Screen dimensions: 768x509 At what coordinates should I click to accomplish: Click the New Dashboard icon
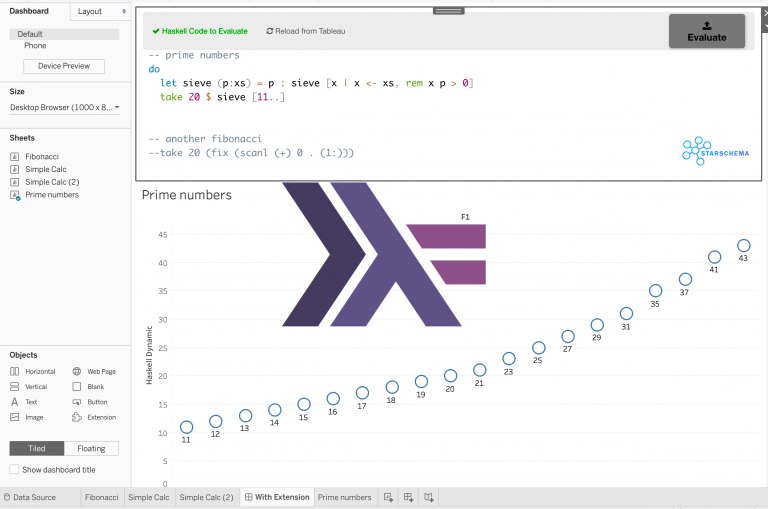coord(408,497)
